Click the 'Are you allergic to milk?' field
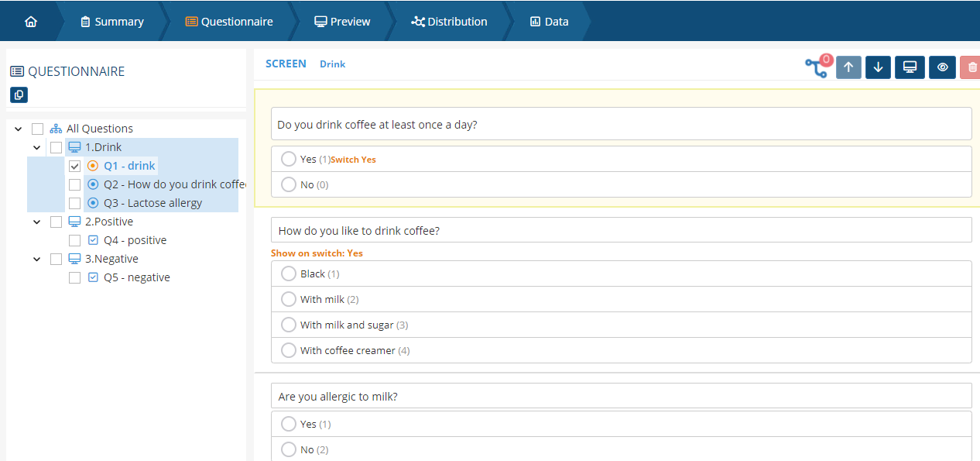 621,396
